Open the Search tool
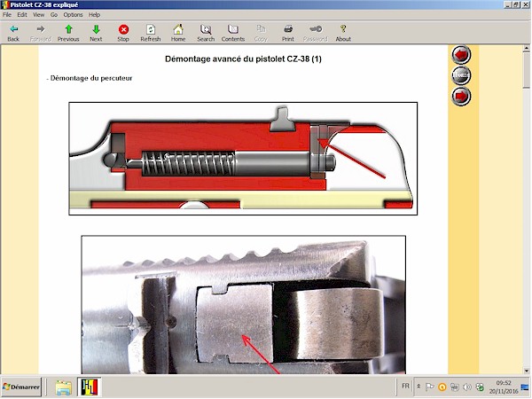The width and height of the screenshot is (532, 399). pos(206,34)
